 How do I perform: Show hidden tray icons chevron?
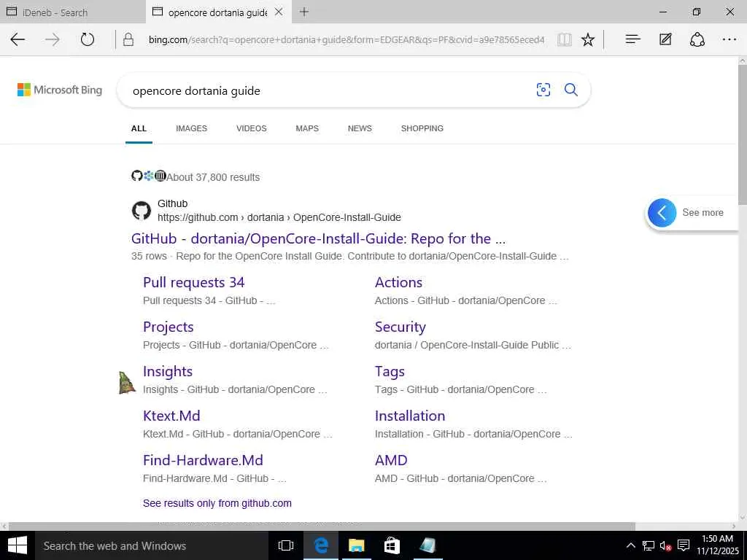click(x=630, y=545)
